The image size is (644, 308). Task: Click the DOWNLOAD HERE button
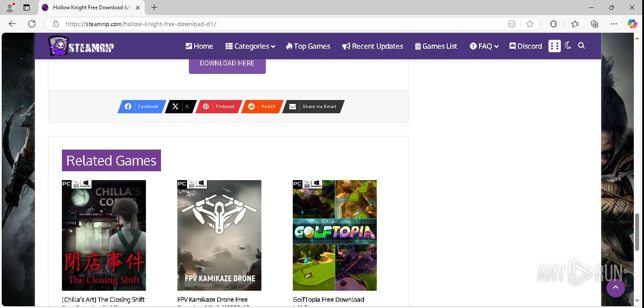[x=227, y=65]
